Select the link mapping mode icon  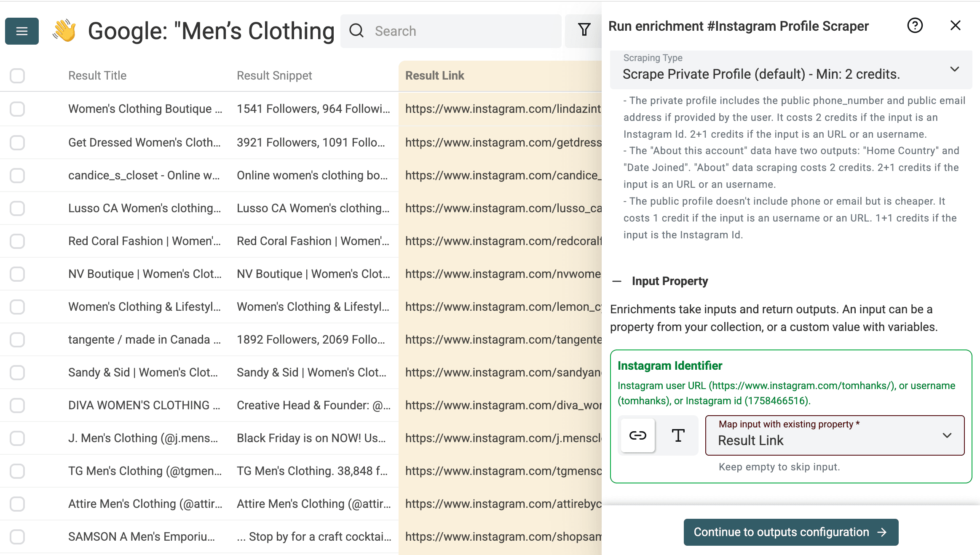pos(638,435)
